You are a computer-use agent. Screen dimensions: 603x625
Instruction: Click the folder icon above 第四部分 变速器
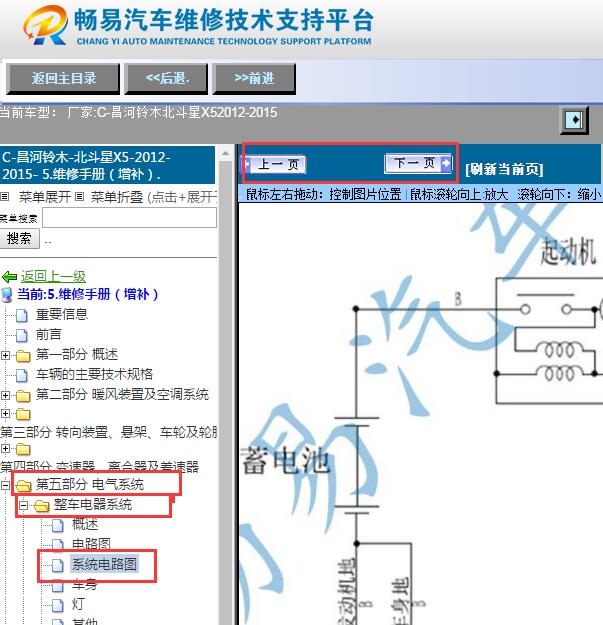(x=23, y=450)
